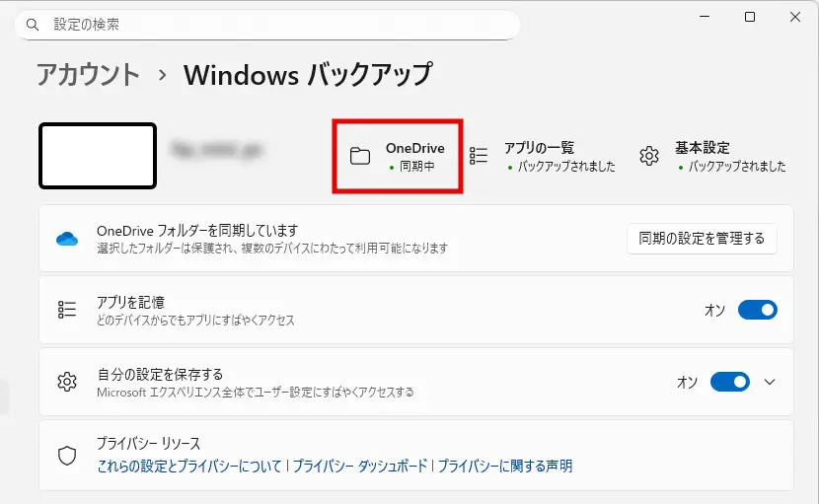This screenshot has height=504, width=819.
Task: Expand 自分の設定を保存する chevron
Action: [770, 382]
